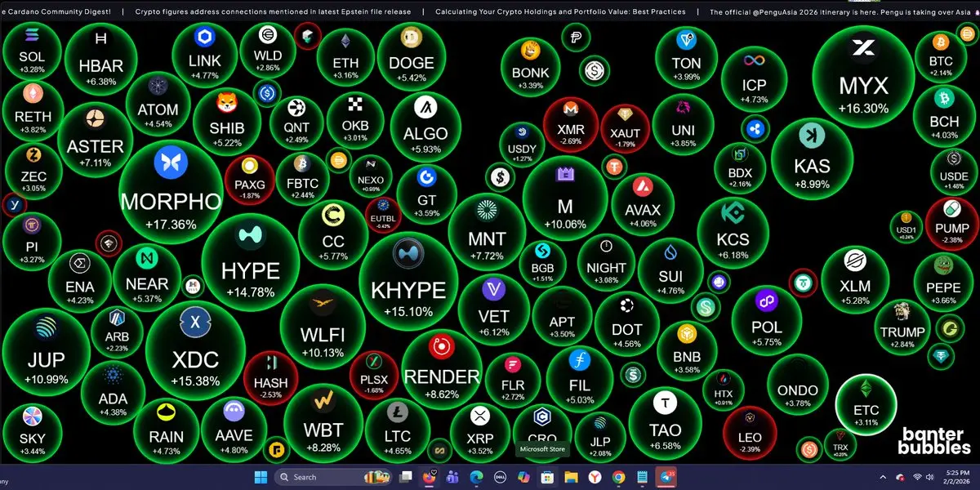Viewport: 980px width, 490px height.
Task: Click the KCS bubble showing +6.18%
Action: coord(733,233)
